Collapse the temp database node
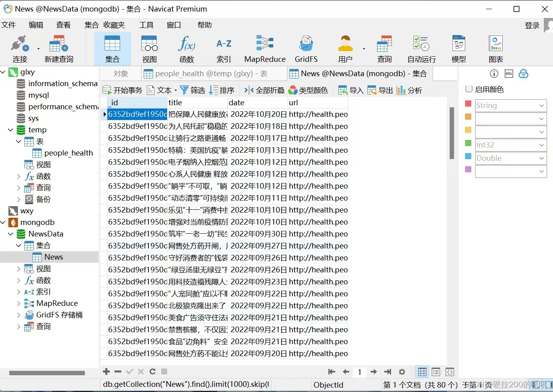Screen dimensions: 553x392 11,130
